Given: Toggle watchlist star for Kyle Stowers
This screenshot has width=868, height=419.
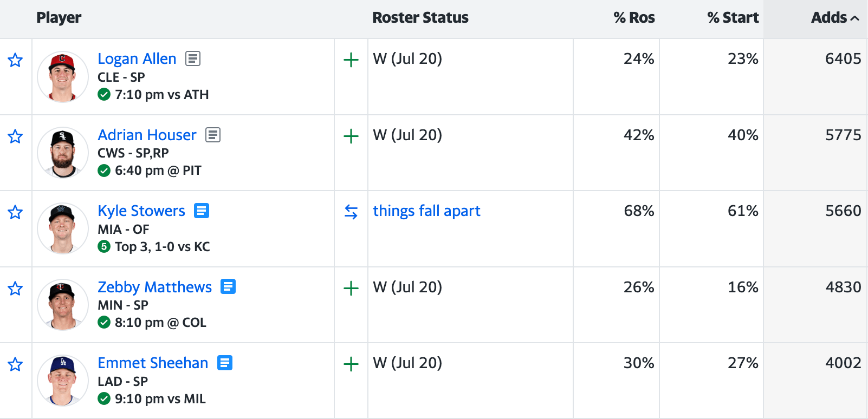Looking at the screenshot, I should tap(15, 212).
